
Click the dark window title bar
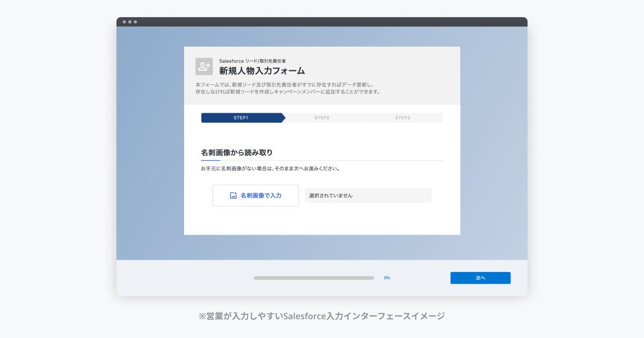pos(322,22)
